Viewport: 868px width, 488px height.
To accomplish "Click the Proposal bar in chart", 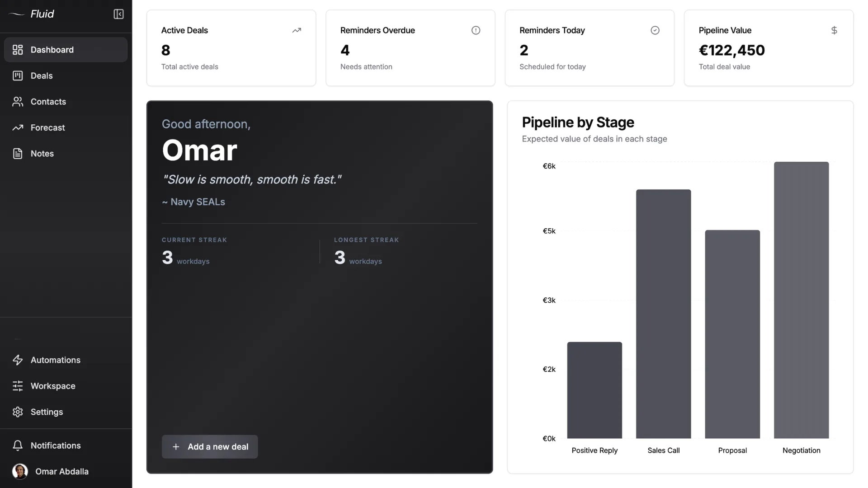I will [x=732, y=334].
